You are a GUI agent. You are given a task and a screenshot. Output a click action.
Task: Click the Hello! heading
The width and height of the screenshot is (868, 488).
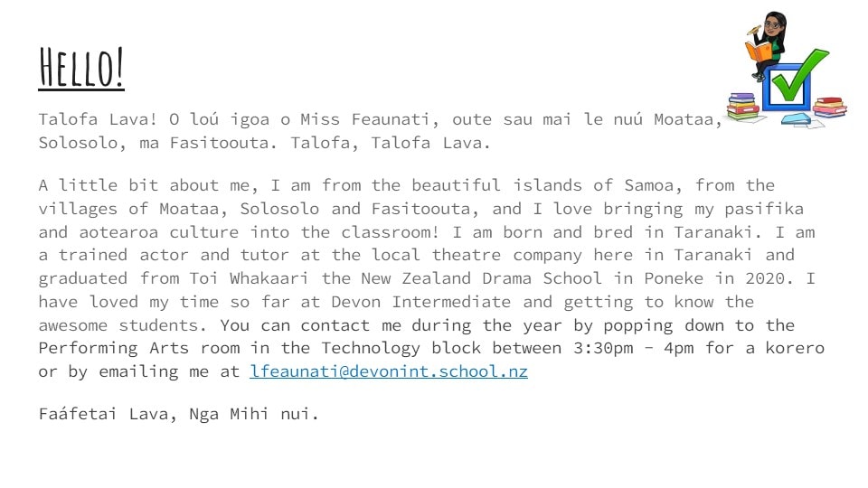[x=81, y=68]
